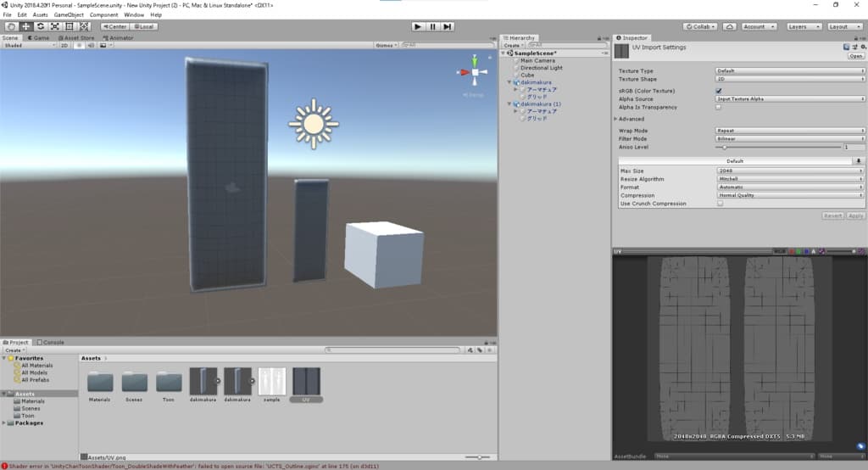Viewport: 868px width, 470px height.
Task: Click the Open button in Inspector
Action: 855,56
